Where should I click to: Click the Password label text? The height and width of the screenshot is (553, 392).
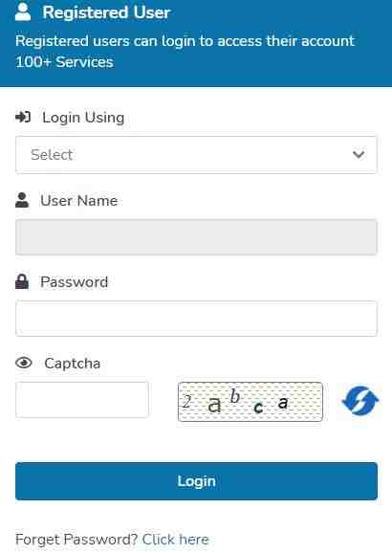pyautogui.click(x=75, y=282)
